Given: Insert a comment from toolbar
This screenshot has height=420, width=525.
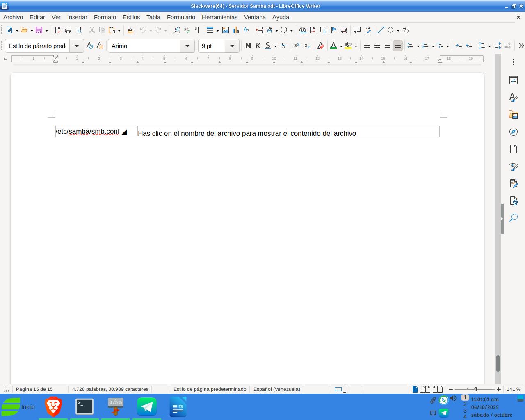Looking at the screenshot, I should click(x=357, y=30).
